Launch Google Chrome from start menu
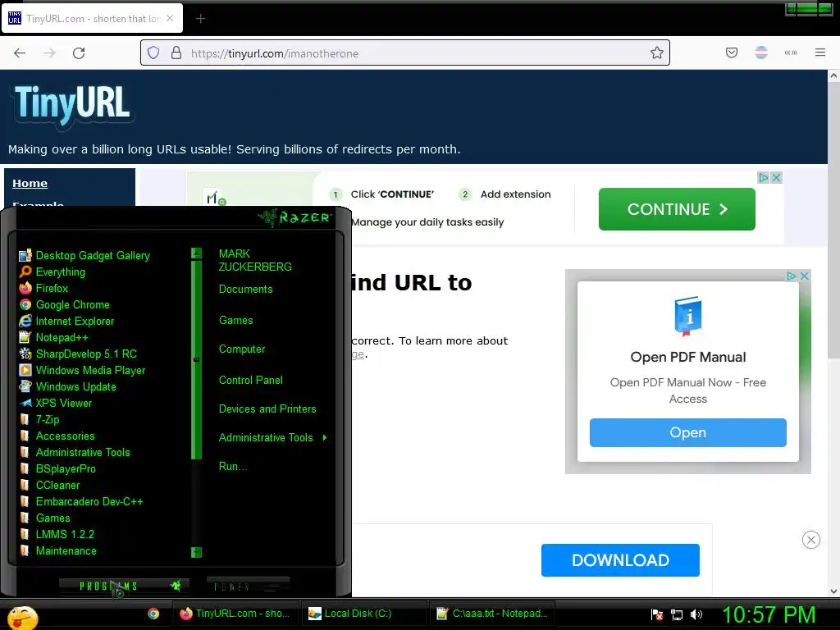Viewport: 840px width, 630px height. (x=64, y=305)
